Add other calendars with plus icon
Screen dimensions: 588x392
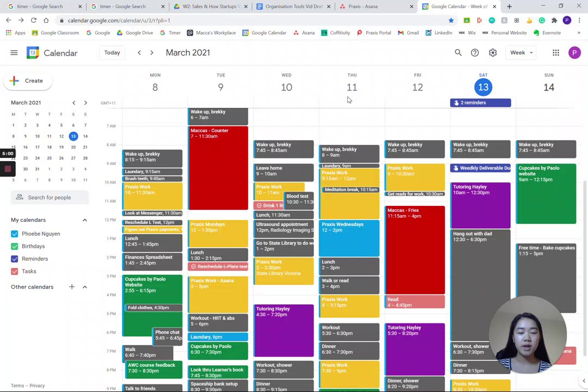coord(72,287)
